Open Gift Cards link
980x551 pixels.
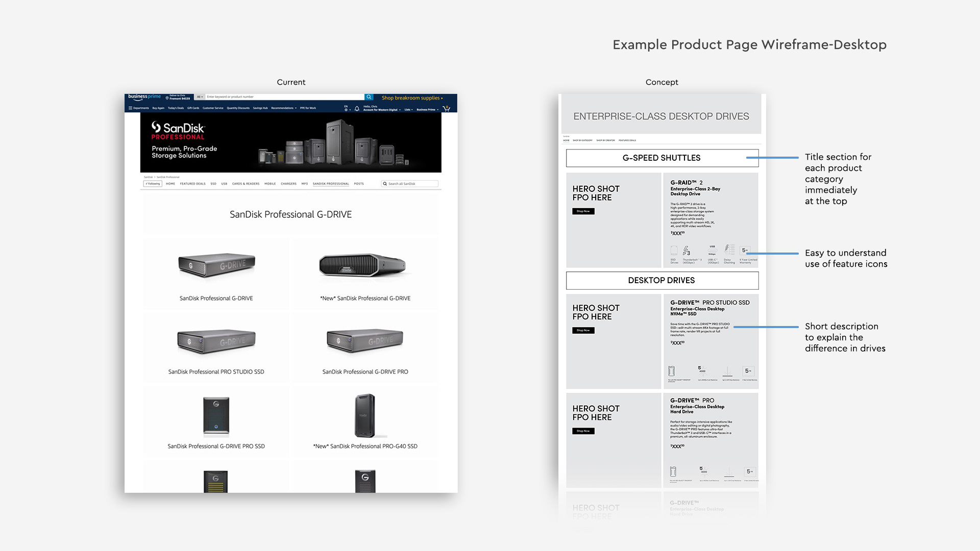(x=193, y=108)
